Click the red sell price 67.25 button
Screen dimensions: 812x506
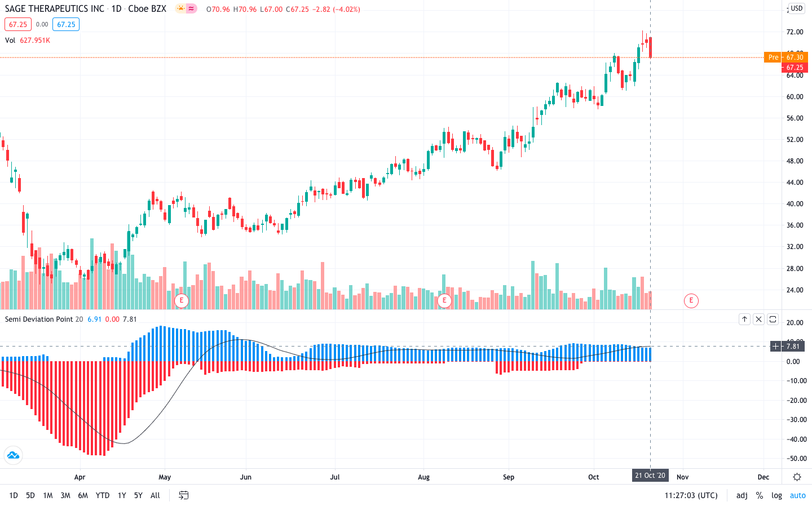[18, 24]
